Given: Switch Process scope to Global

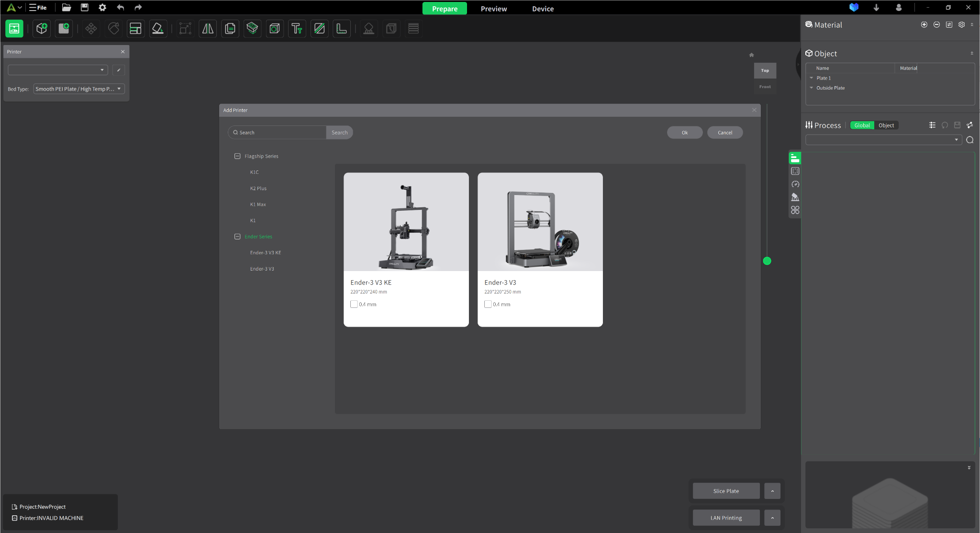Looking at the screenshot, I should coord(862,125).
